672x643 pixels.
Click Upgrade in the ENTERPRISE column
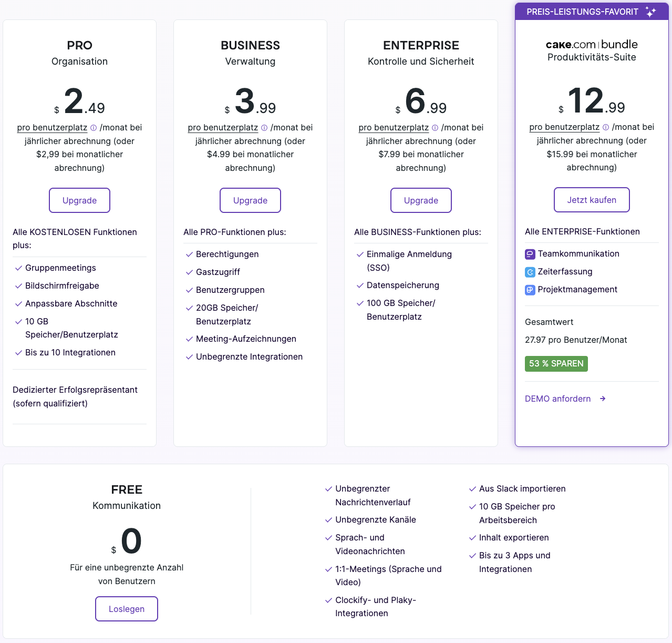click(x=421, y=200)
